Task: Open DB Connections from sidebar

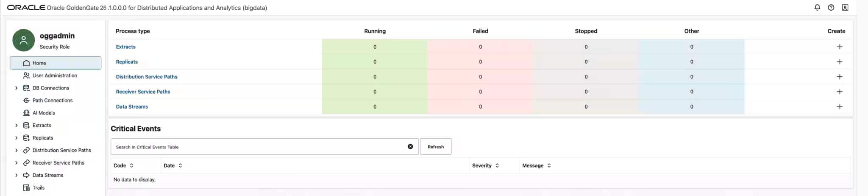Action: click(51, 88)
